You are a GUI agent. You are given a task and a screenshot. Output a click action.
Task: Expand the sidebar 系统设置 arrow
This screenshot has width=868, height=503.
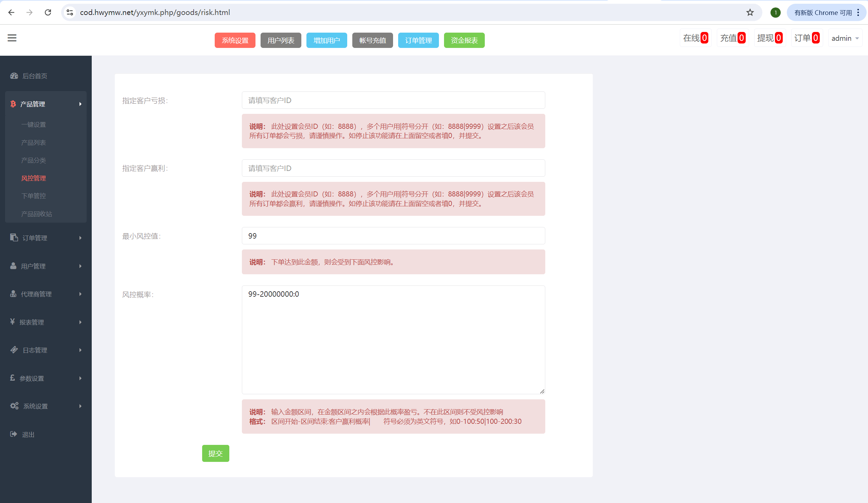coord(80,406)
